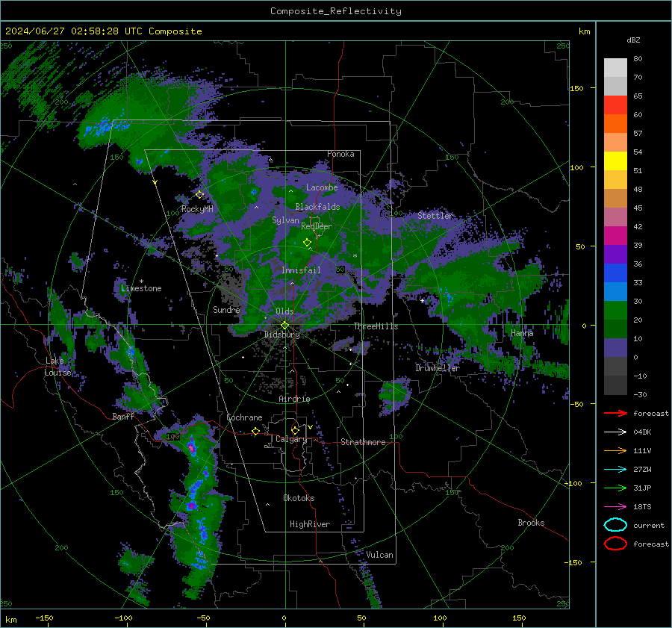Click the RedDeer city label
The image size is (672, 628).
click(x=317, y=226)
